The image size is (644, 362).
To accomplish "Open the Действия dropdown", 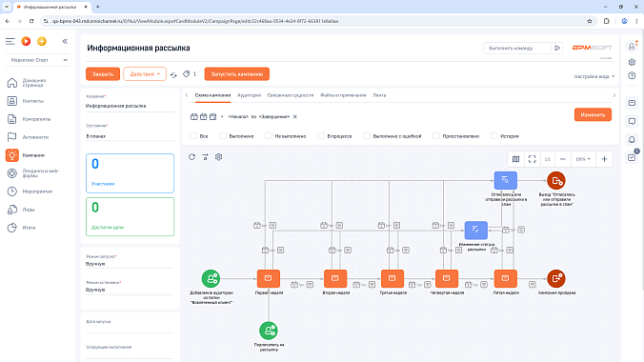I will coord(145,74).
